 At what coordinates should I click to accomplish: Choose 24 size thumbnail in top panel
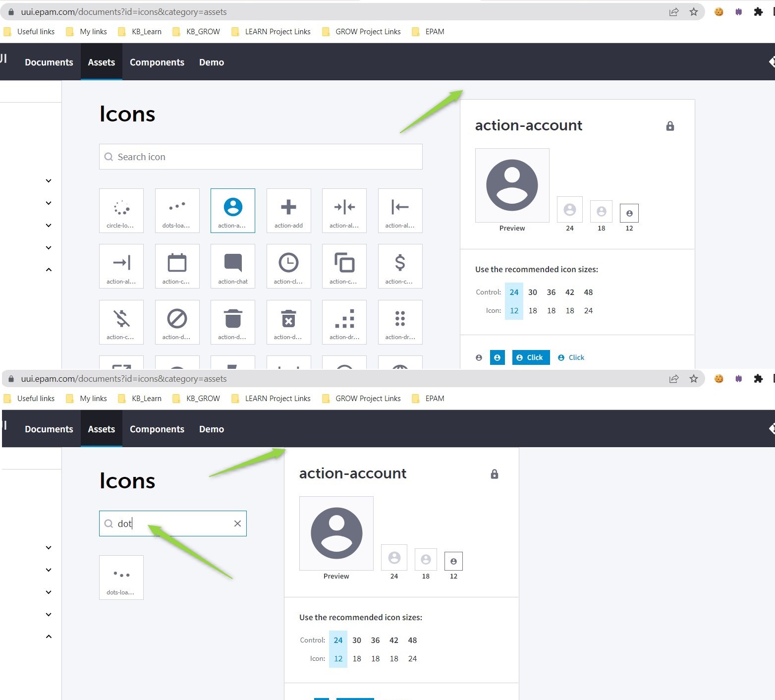(x=570, y=210)
